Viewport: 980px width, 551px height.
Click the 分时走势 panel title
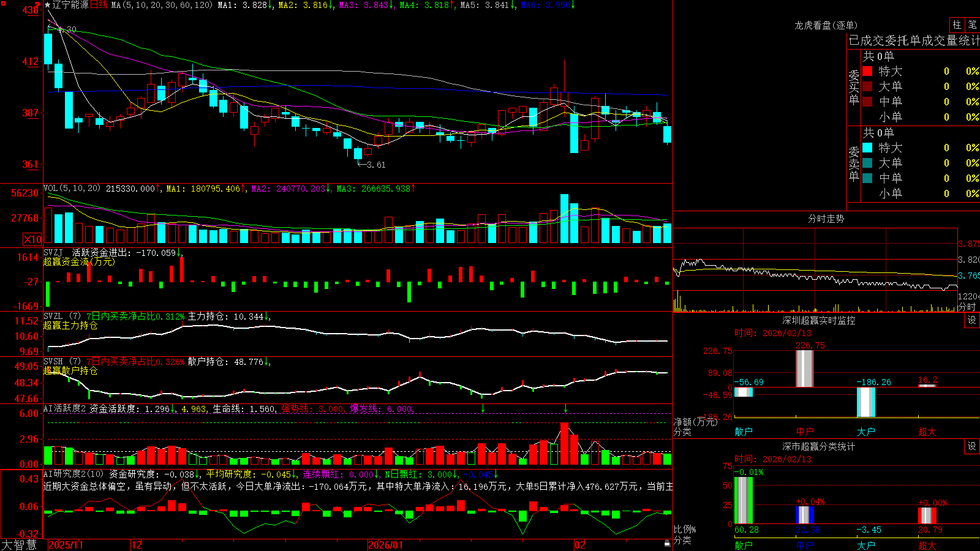(826, 219)
